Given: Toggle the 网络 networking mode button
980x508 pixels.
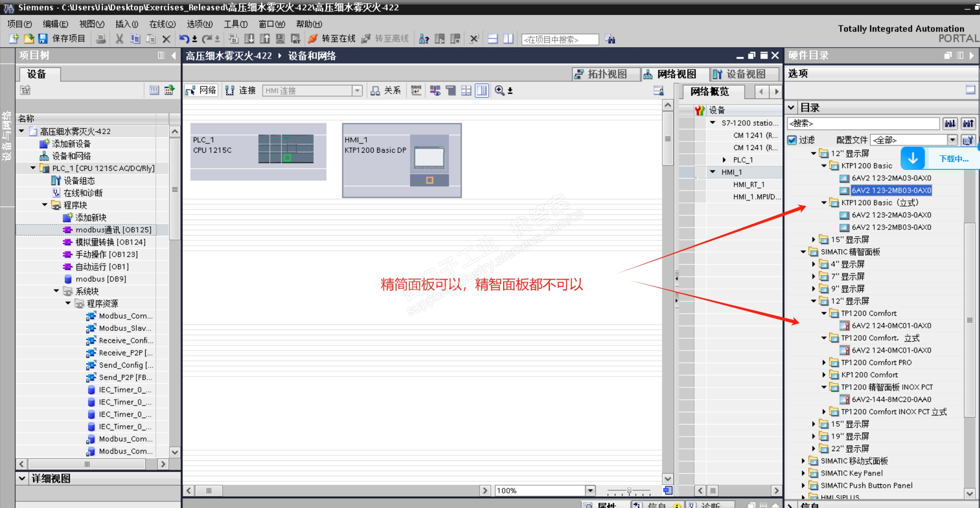Looking at the screenshot, I should coord(201,91).
